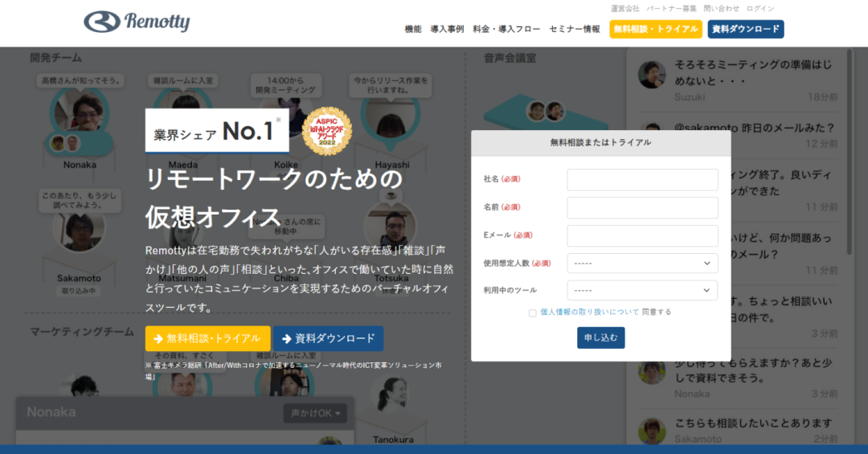Click Sakamoto's avatar in chat feed

pos(652,432)
